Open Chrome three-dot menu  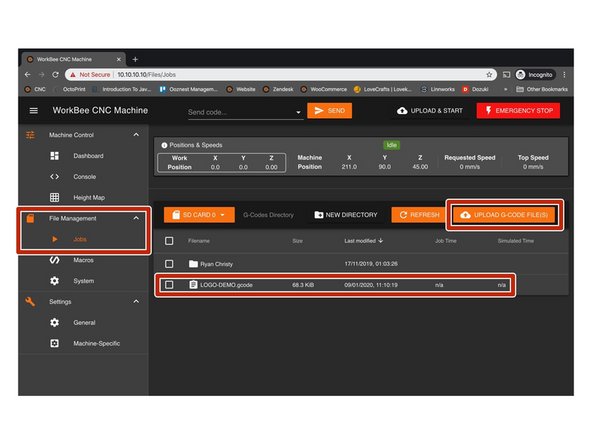click(564, 75)
